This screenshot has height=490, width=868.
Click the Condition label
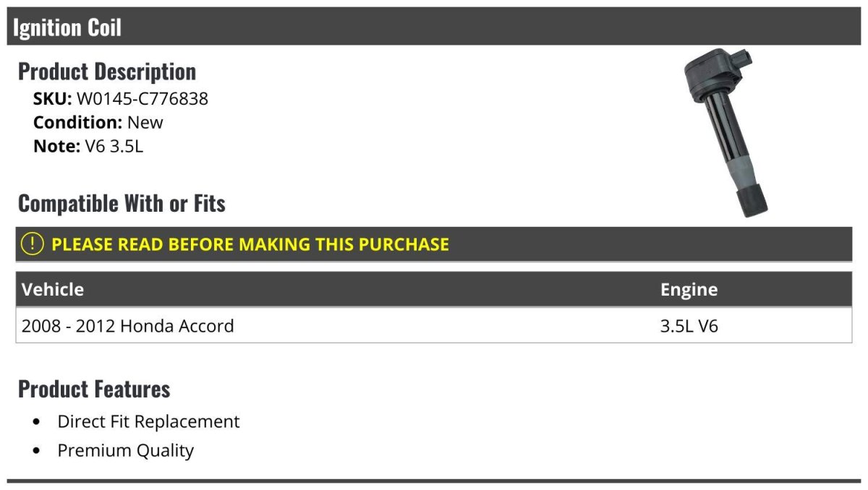77,122
